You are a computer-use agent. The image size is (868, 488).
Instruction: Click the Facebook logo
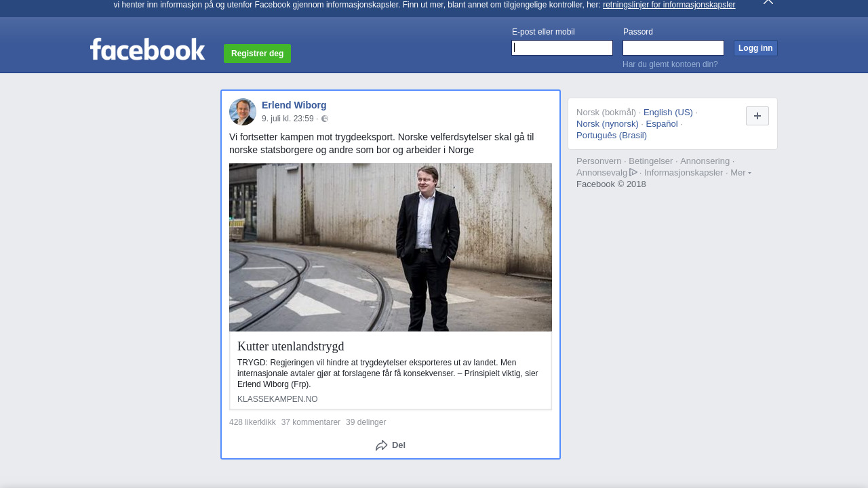pyautogui.click(x=147, y=49)
